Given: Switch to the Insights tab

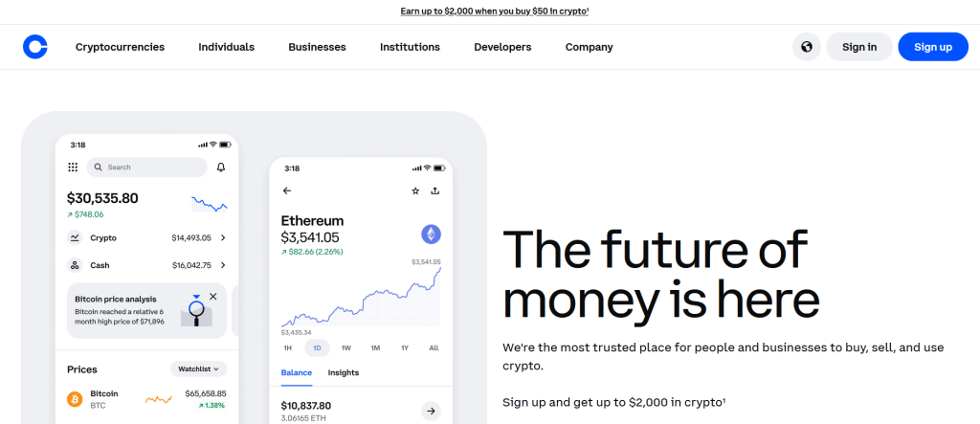Looking at the screenshot, I should (x=344, y=372).
